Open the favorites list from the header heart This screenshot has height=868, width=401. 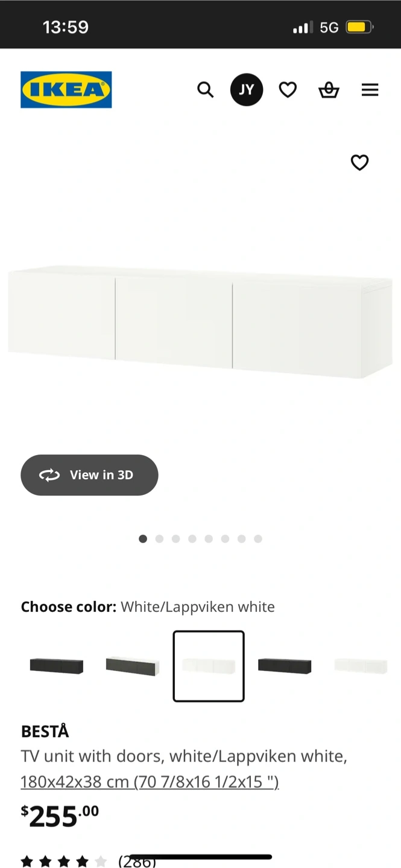coord(288,90)
